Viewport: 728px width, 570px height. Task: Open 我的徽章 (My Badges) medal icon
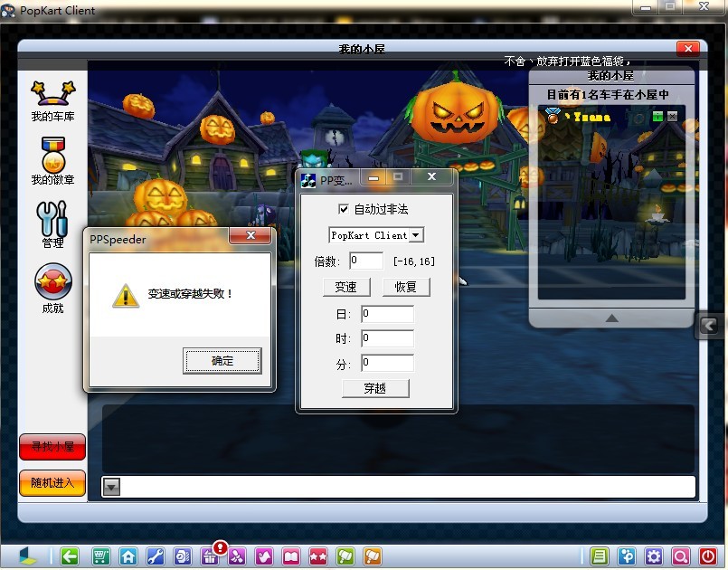pyautogui.click(x=52, y=161)
